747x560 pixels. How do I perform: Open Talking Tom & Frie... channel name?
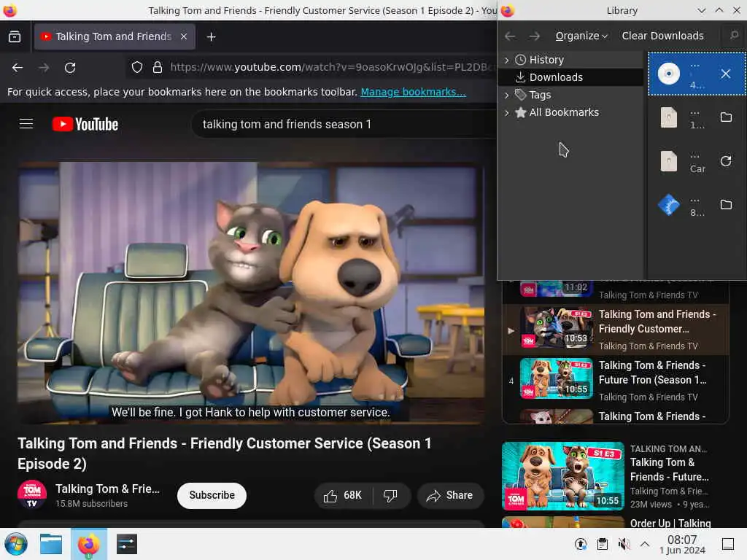(107, 489)
